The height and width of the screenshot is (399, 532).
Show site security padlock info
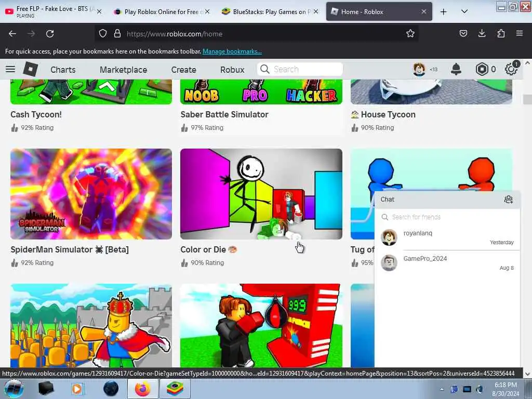click(117, 34)
